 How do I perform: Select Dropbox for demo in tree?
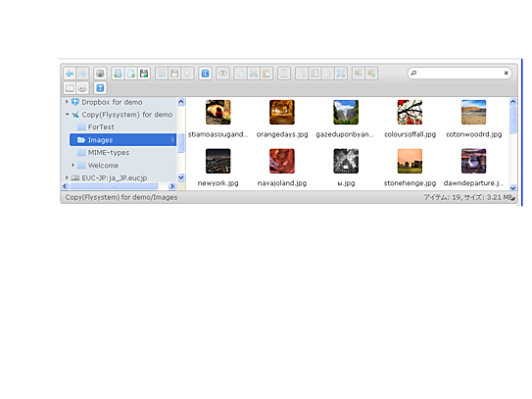[x=112, y=102]
